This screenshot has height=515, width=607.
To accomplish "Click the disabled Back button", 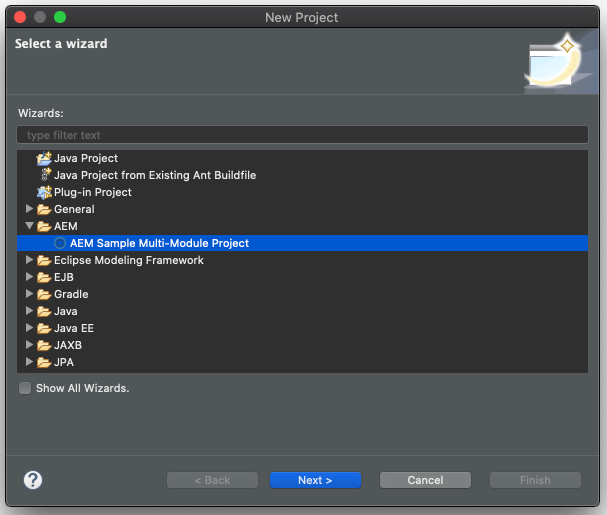I will [212, 480].
